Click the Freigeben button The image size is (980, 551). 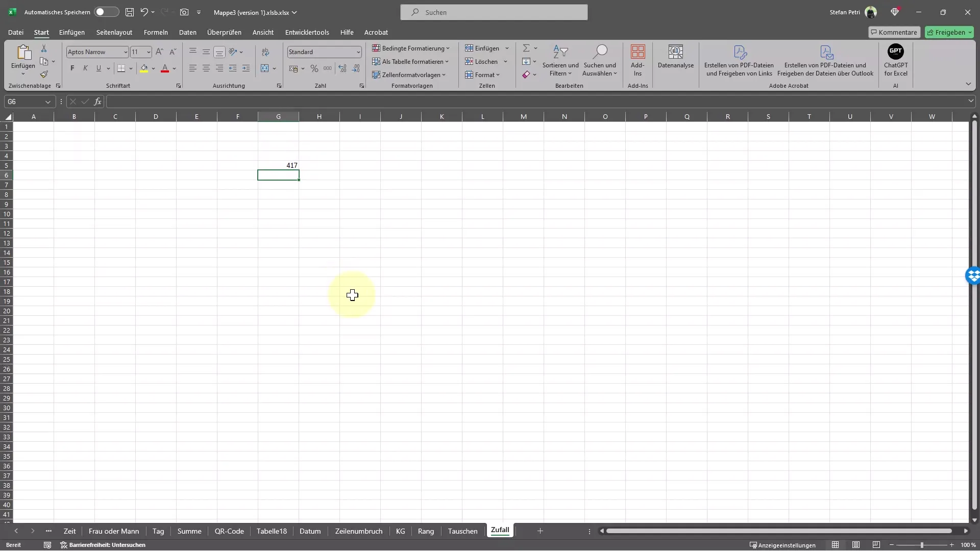[948, 32]
